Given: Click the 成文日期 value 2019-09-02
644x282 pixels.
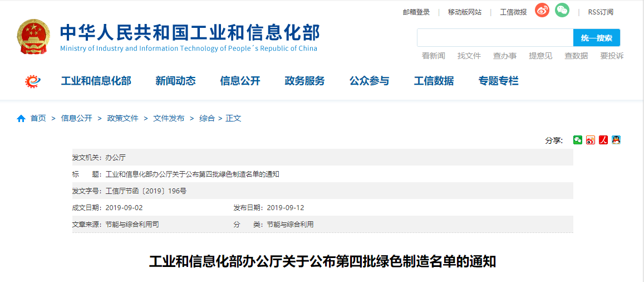Looking at the screenshot, I should [124, 207].
